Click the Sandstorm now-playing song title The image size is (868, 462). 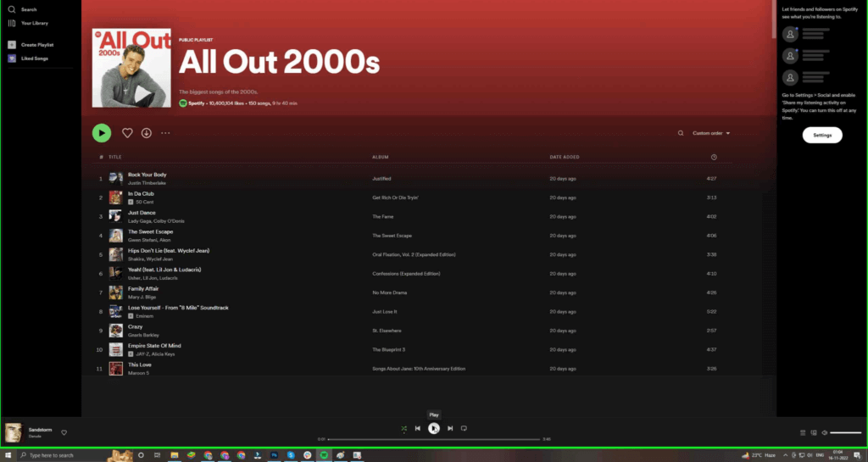pos(40,430)
